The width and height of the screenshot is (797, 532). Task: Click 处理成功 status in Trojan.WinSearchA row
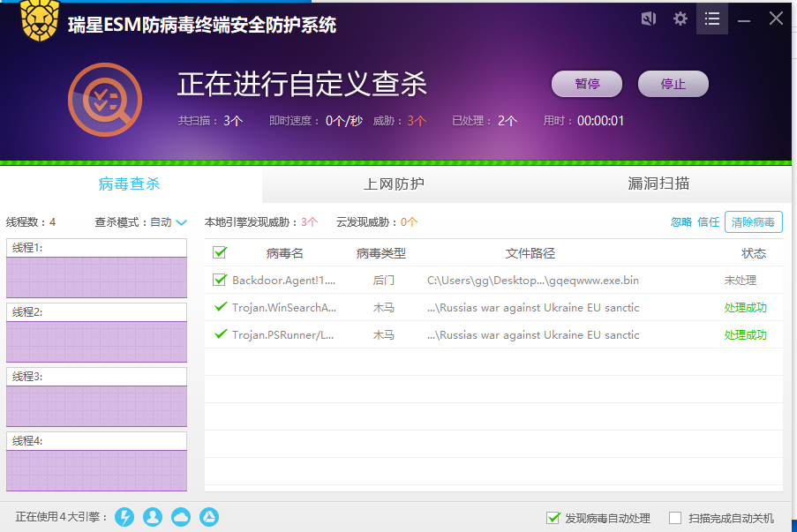point(745,307)
